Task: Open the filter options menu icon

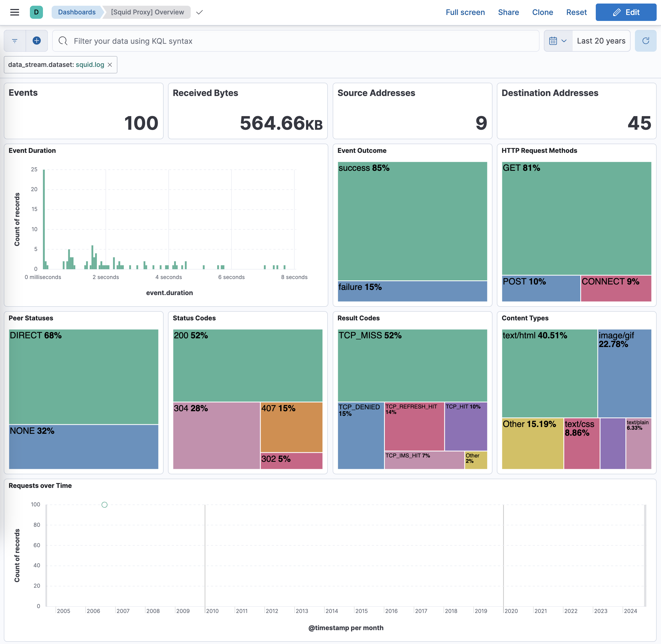Action: 15,41
